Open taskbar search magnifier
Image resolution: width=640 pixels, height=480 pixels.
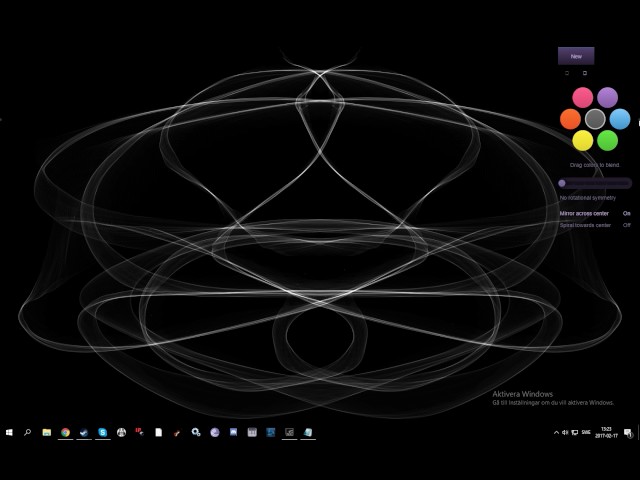coord(27,432)
